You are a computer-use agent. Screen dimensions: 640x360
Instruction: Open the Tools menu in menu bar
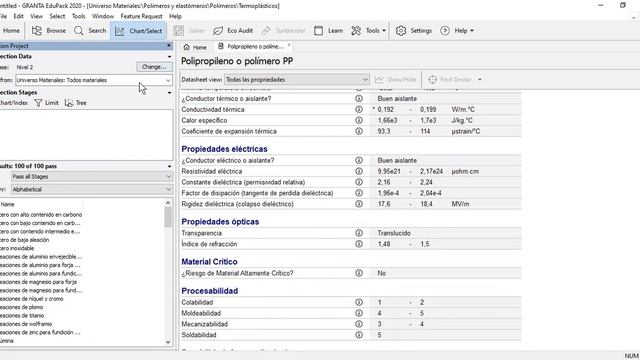(78, 16)
